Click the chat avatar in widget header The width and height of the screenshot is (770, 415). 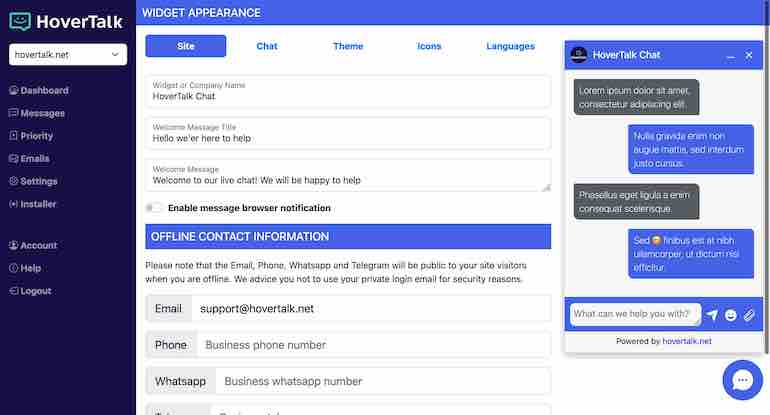pos(578,55)
